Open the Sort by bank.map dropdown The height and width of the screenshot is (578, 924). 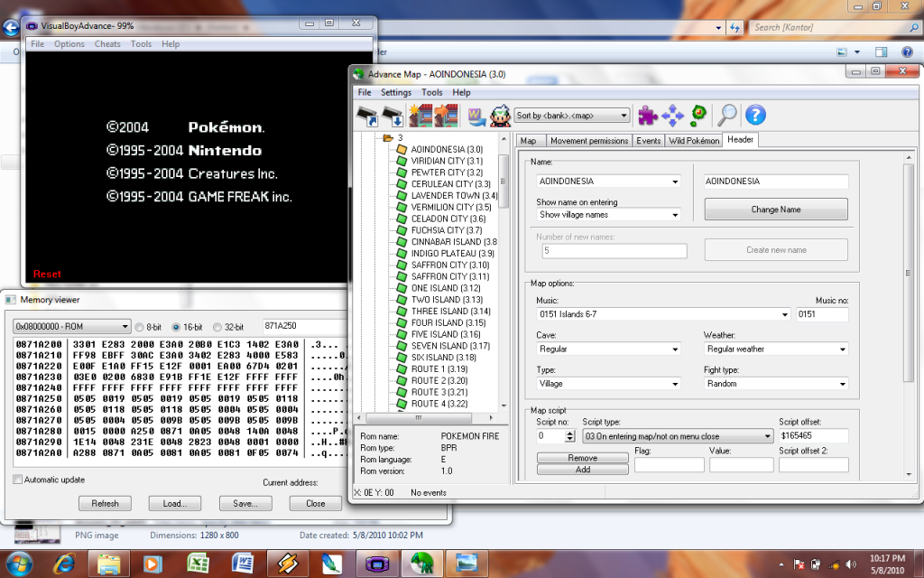pos(571,116)
